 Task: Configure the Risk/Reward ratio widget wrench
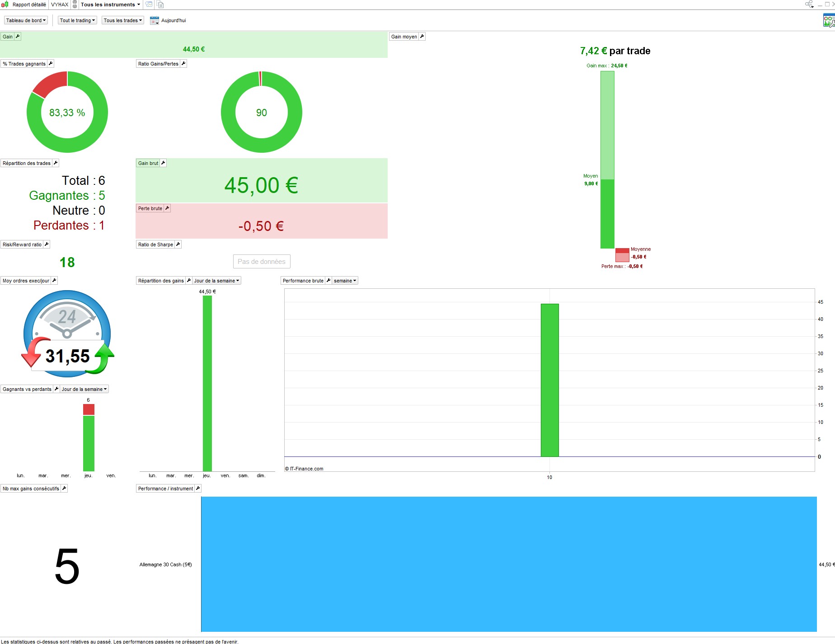(x=47, y=244)
